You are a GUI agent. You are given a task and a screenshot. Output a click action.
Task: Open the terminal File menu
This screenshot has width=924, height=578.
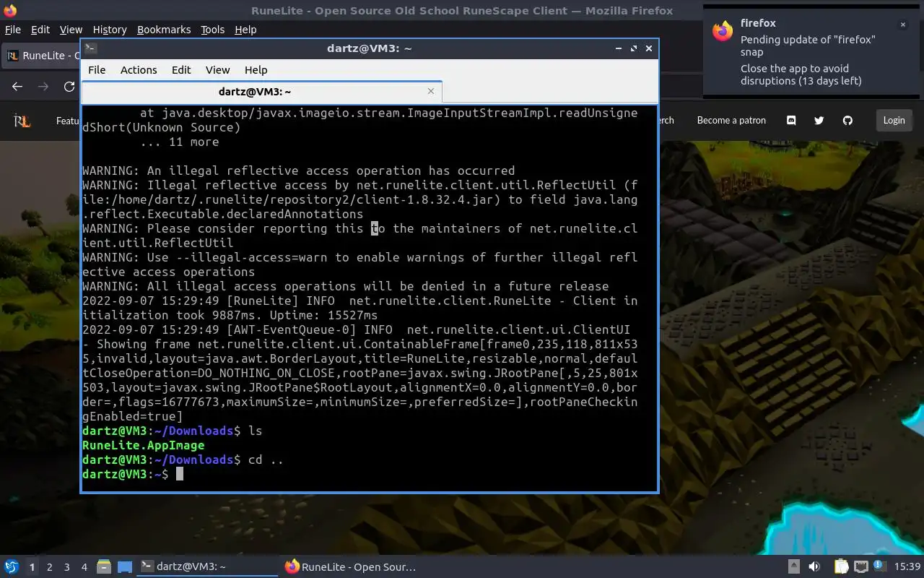97,70
